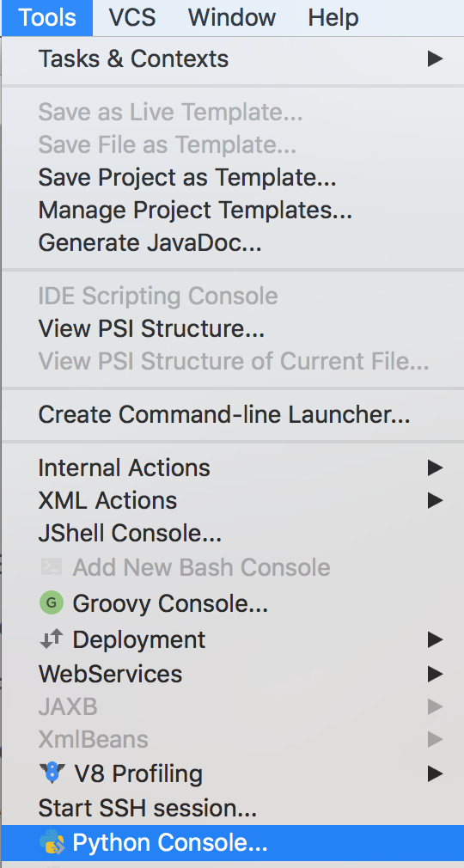Click the Bash console terminal icon

(52, 567)
